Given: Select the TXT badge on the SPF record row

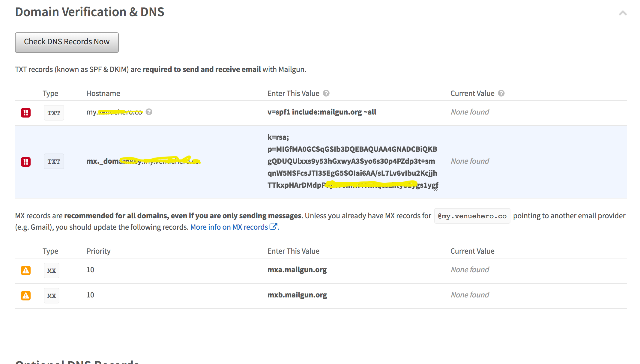Looking at the screenshot, I should [x=54, y=113].
